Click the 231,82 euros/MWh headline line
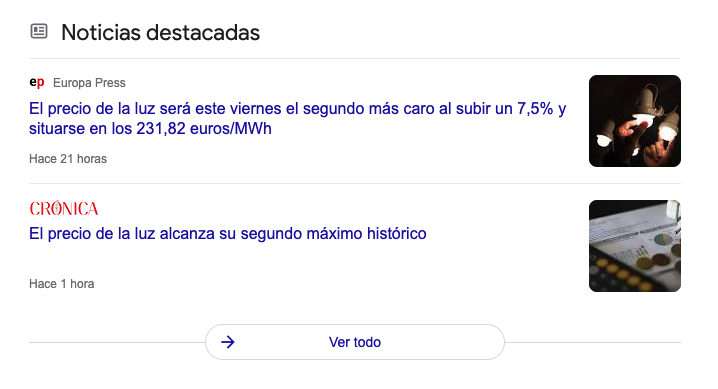The image size is (718, 389). point(150,129)
